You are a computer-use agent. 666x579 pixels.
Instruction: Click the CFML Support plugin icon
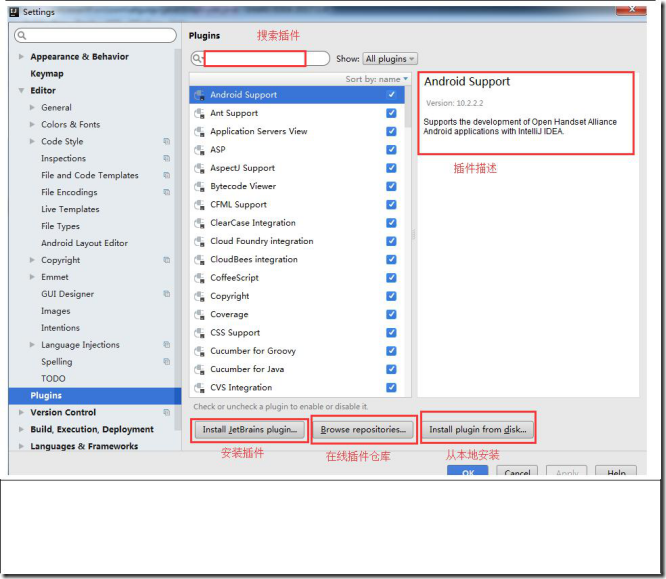pyautogui.click(x=199, y=205)
